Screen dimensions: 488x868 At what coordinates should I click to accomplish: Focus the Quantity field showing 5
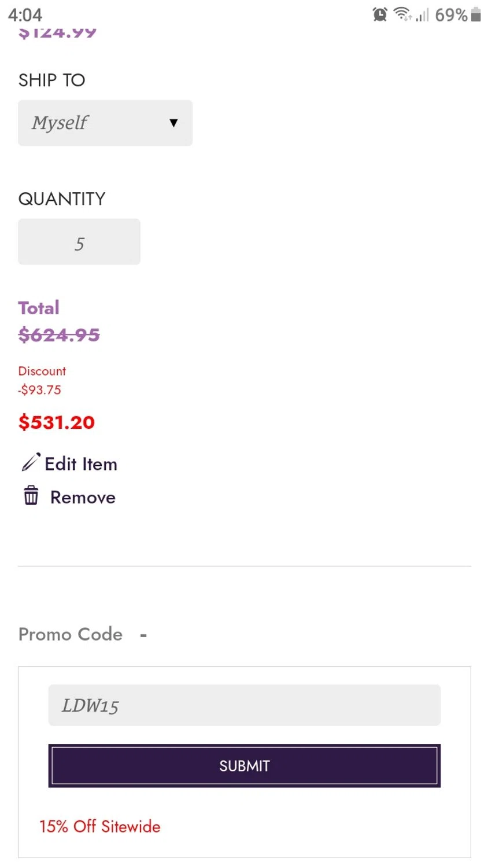pyautogui.click(x=79, y=242)
